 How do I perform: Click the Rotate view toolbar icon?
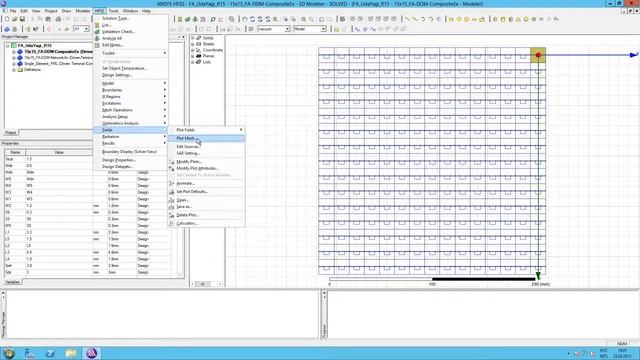pyautogui.click(x=252, y=19)
